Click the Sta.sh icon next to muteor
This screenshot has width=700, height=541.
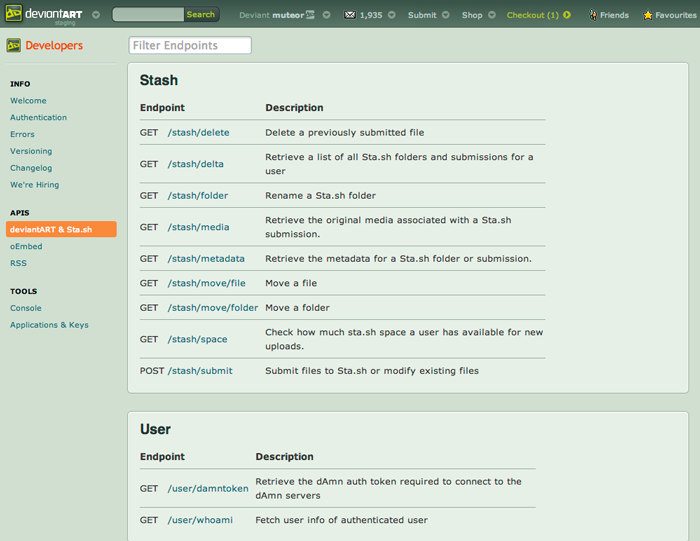tap(310, 15)
